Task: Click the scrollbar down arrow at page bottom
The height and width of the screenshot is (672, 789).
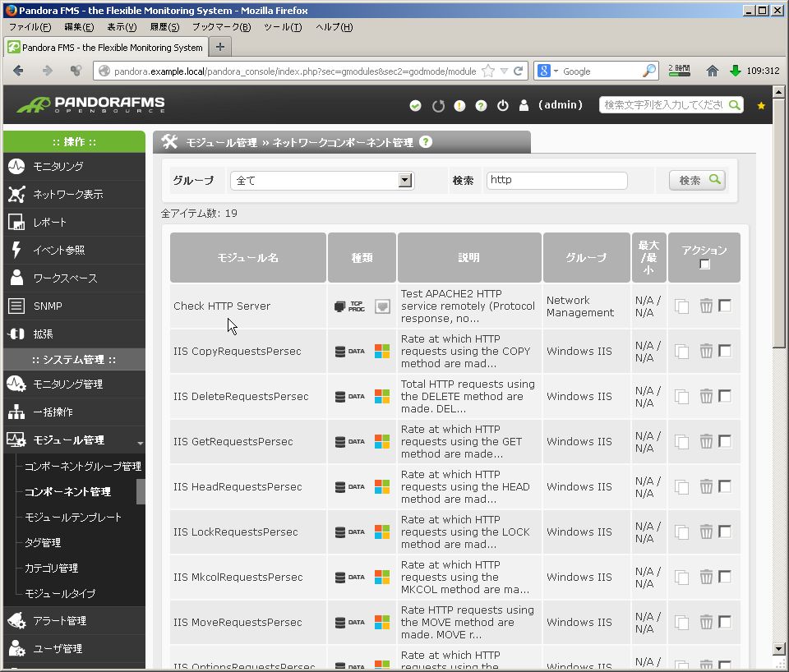Action: click(x=778, y=648)
